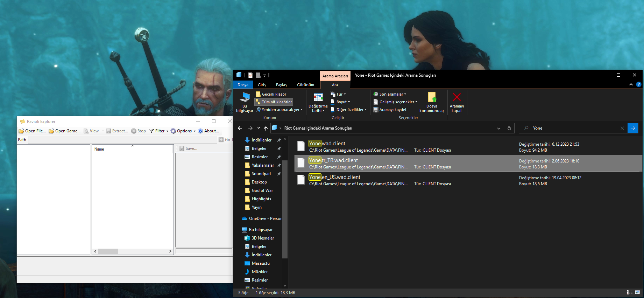The image size is (644, 298).
Task: Open File in Ravioli Explorer toolbar
Action: point(32,131)
